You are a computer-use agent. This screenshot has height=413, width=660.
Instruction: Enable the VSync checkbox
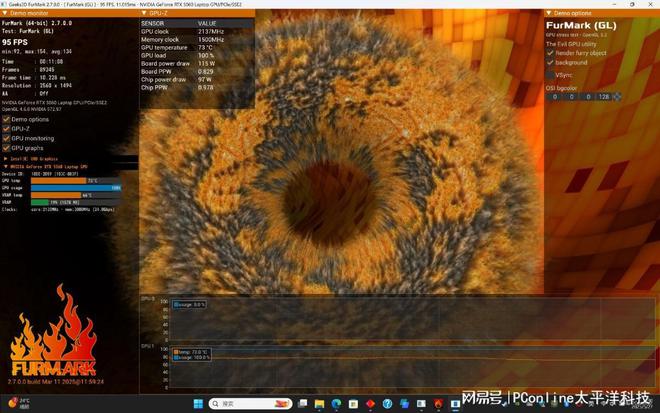(x=550, y=75)
